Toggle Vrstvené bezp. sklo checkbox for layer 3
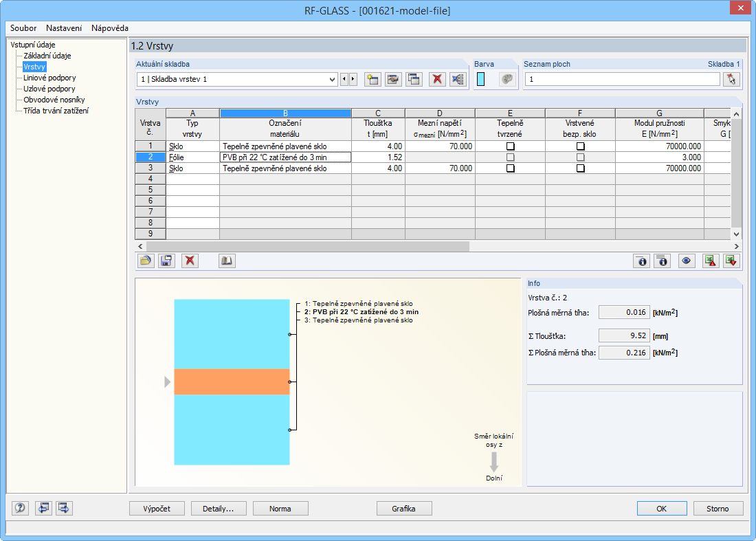 (581, 168)
